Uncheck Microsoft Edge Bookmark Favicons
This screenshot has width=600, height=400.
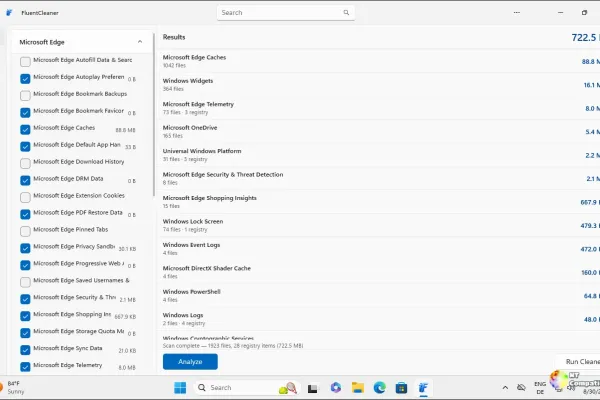(x=25, y=113)
